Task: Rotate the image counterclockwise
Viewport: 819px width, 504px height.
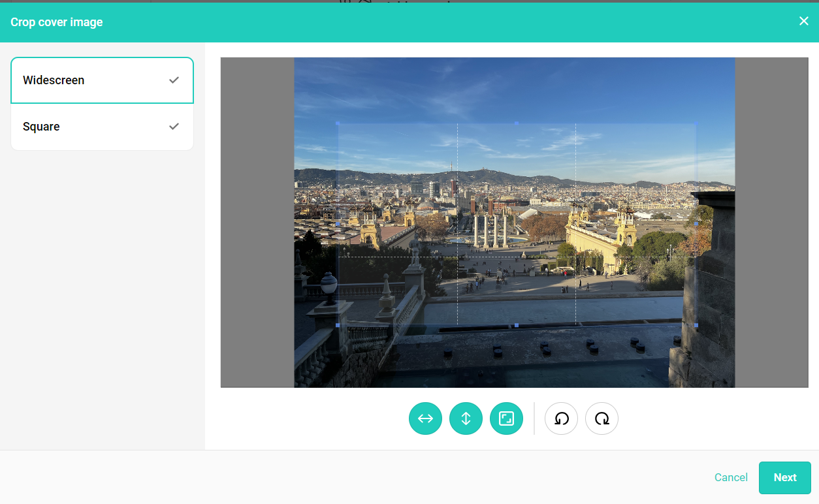Action: tap(561, 418)
